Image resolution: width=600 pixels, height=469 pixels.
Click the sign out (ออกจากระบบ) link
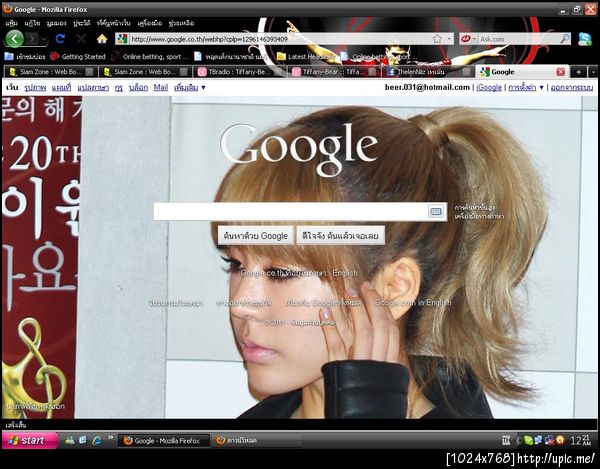572,88
